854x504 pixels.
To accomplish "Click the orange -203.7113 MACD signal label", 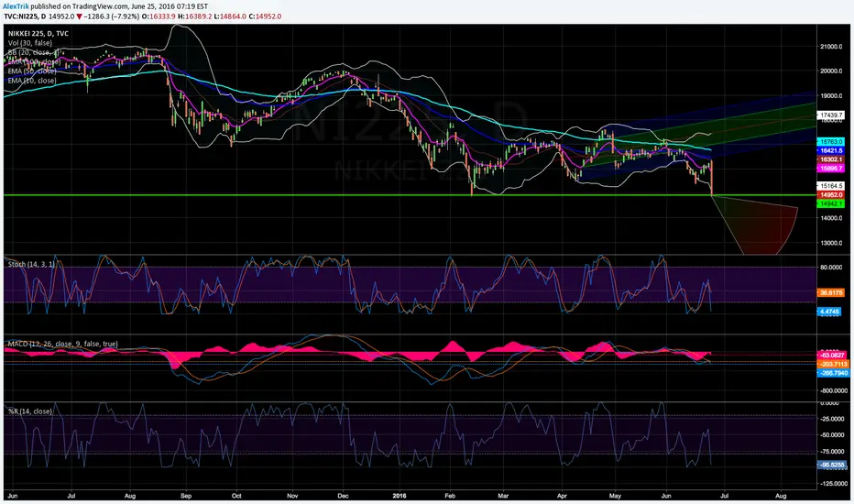I will coord(833,364).
